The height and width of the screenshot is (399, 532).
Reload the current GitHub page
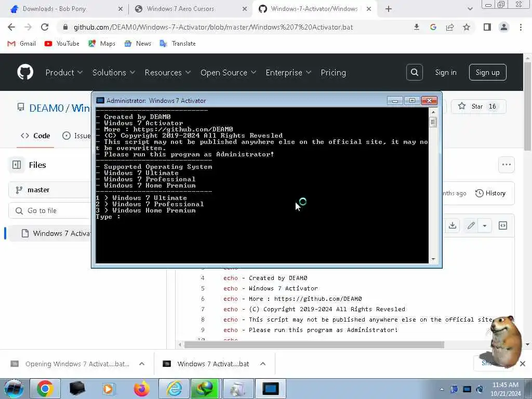coord(45,27)
